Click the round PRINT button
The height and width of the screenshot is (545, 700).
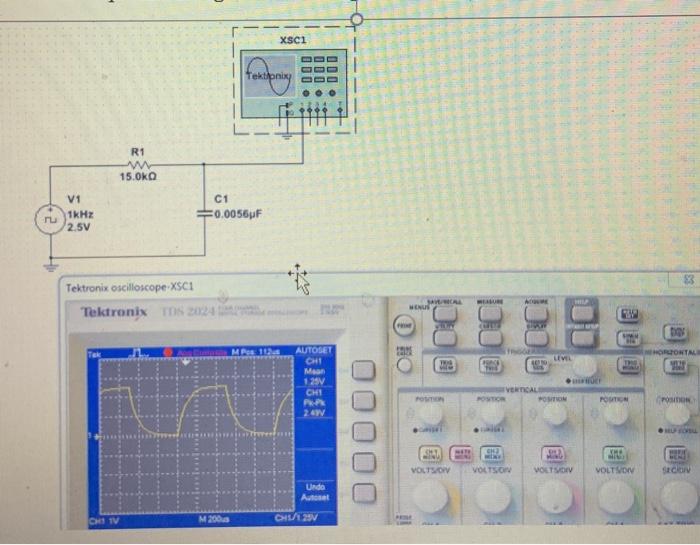[x=404, y=326]
